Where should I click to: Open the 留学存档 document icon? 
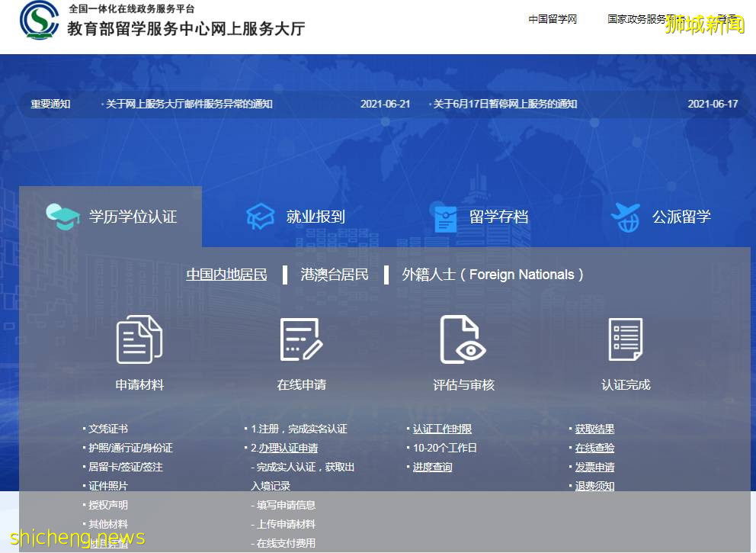(444, 217)
